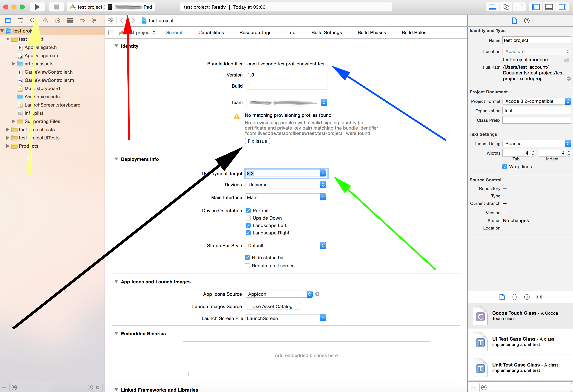
Task: Click Use Asset Catalog button
Action: point(272,306)
